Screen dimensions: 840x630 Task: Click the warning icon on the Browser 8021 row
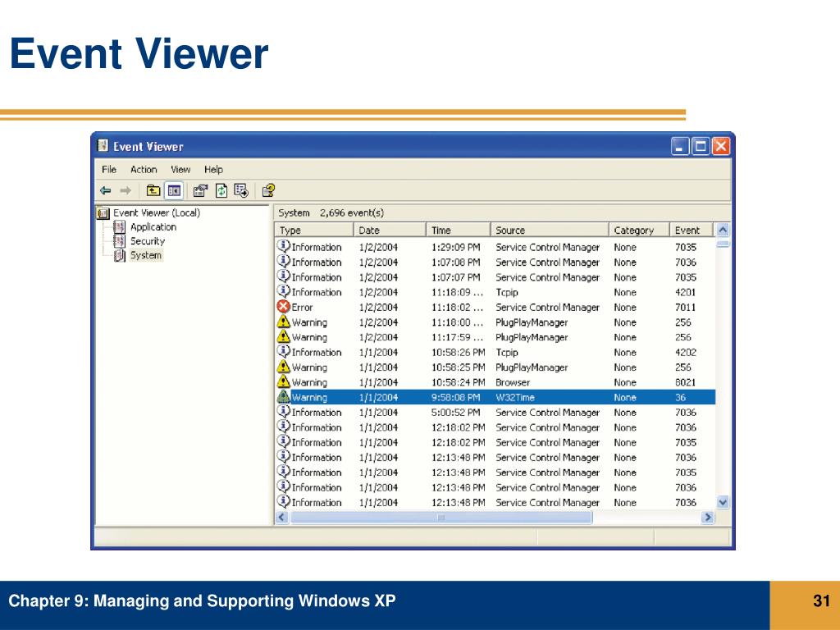[283, 382]
